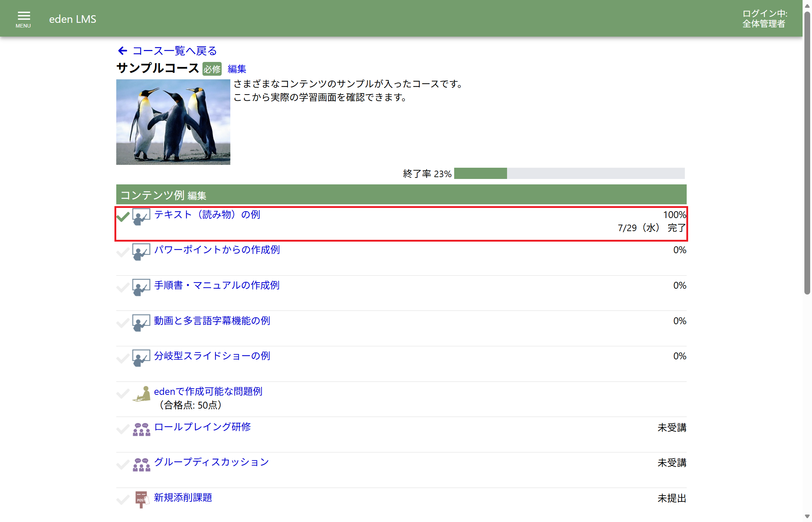
Task: Click the quiz icon for edenで作成可能な問題例
Action: tap(141, 394)
